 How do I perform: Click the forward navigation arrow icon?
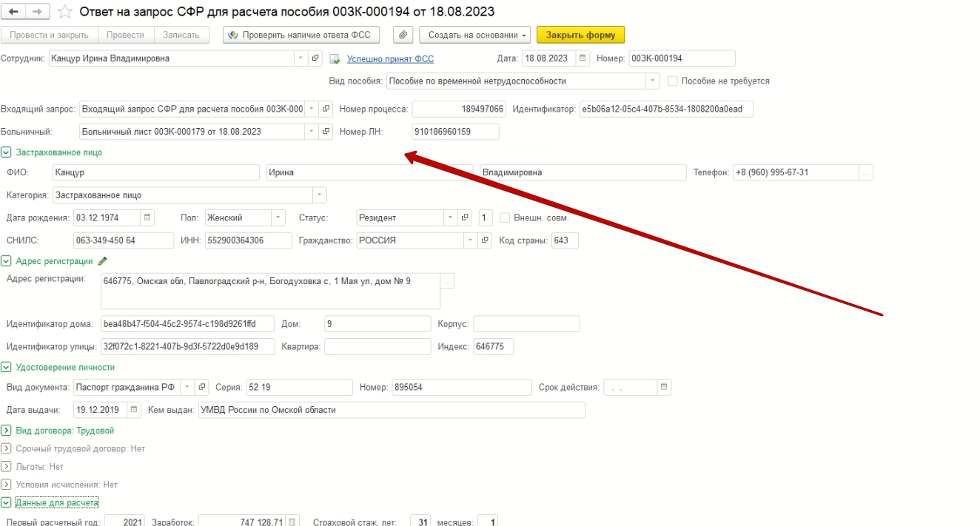(x=38, y=12)
